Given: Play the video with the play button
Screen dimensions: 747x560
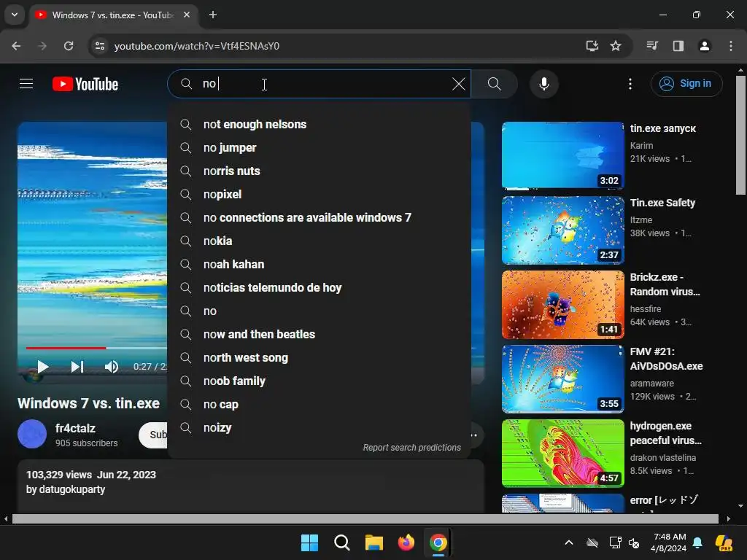Looking at the screenshot, I should pyautogui.click(x=43, y=366).
